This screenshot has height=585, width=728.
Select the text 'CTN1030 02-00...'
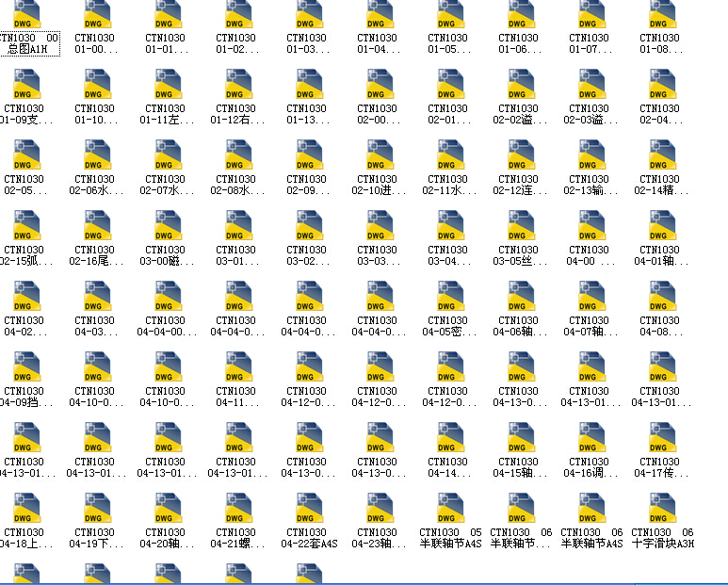[x=378, y=114]
